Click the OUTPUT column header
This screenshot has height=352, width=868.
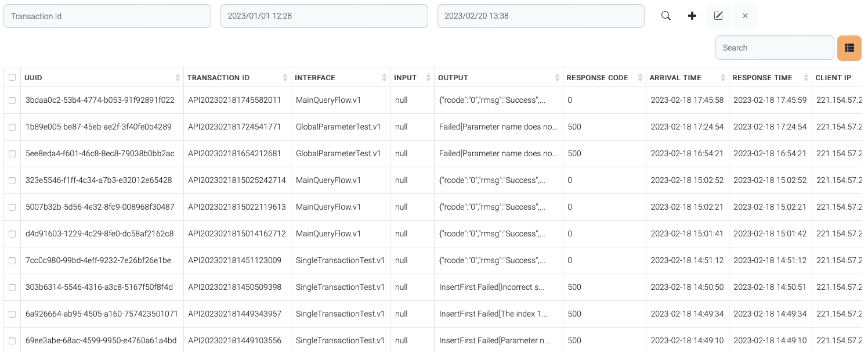[x=453, y=78]
